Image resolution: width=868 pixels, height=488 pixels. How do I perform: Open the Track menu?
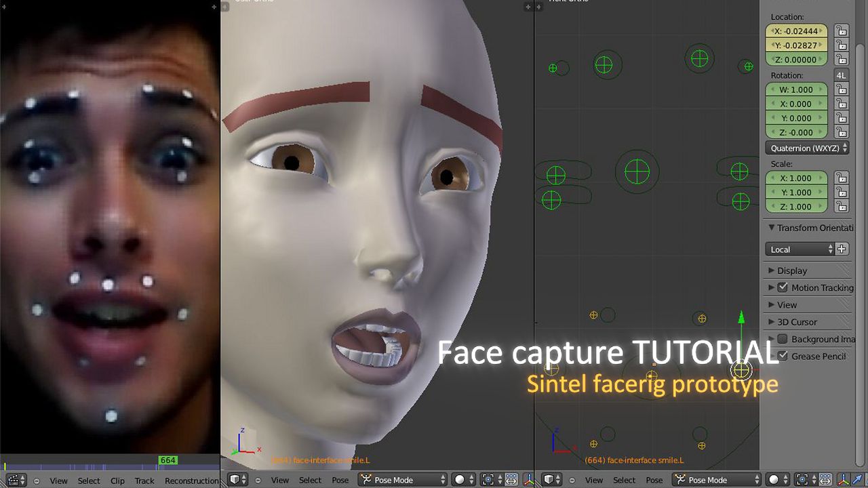pos(144,481)
